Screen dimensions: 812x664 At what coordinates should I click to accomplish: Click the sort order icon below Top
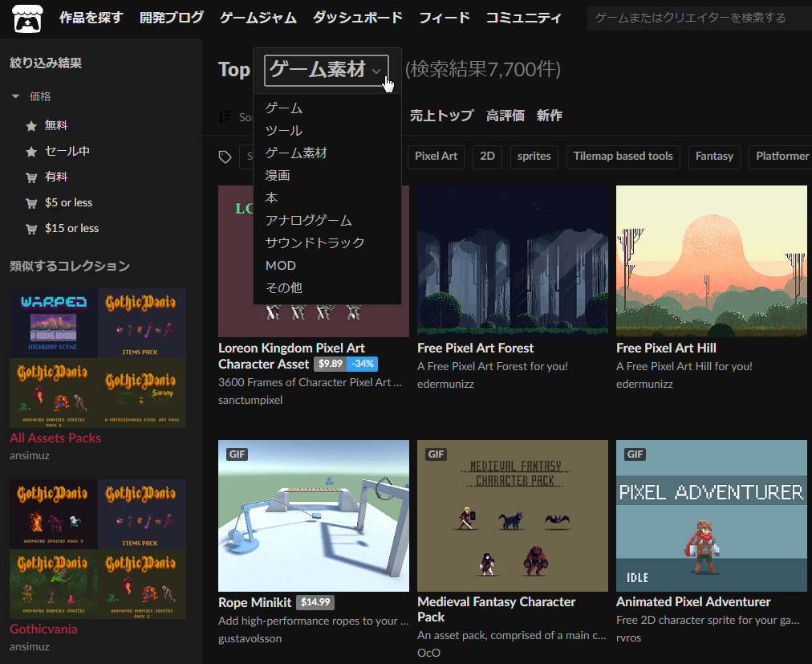[x=225, y=116]
